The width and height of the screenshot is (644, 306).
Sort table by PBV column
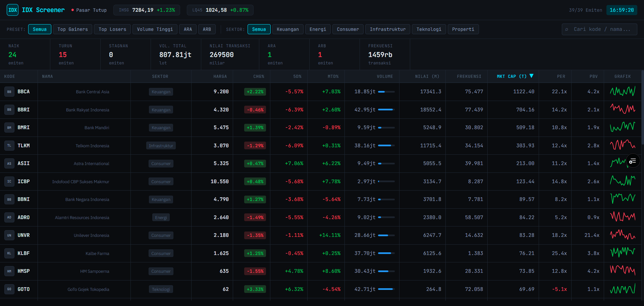[588, 76]
